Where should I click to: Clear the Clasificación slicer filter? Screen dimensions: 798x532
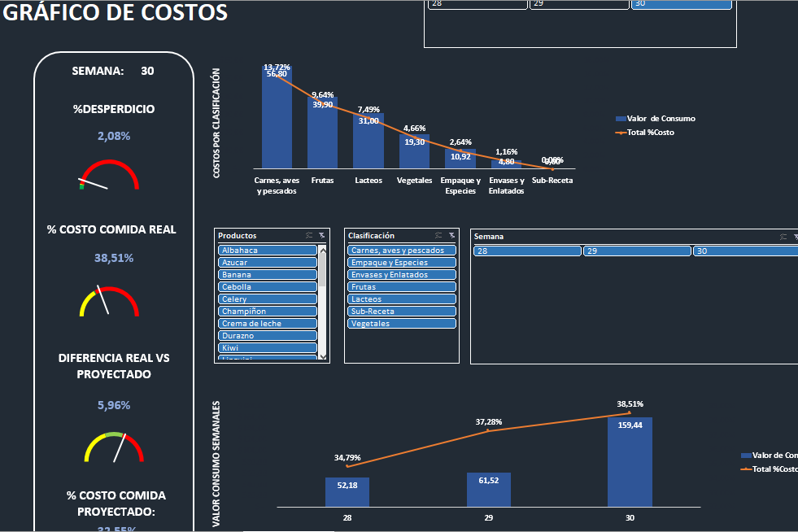pyautogui.click(x=452, y=236)
